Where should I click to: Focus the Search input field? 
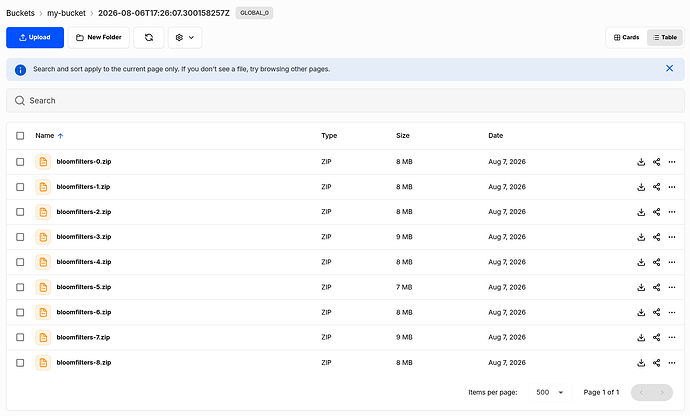(x=345, y=100)
